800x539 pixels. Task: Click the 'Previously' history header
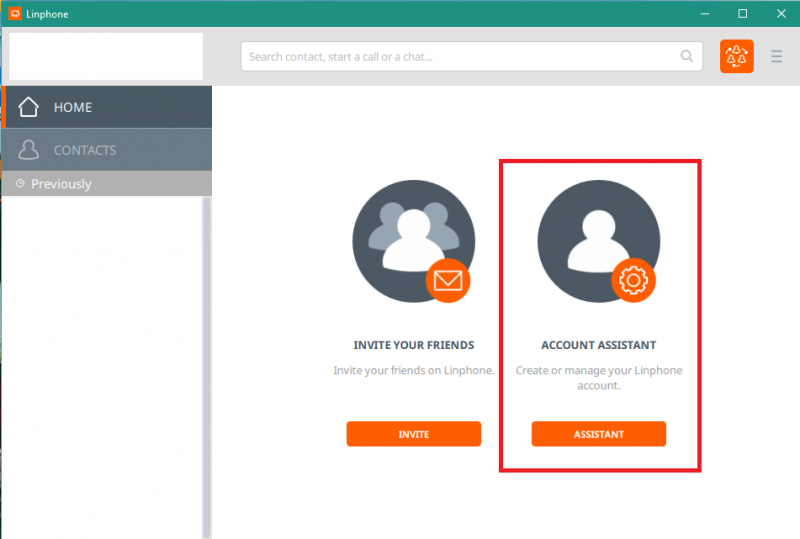click(x=107, y=183)
